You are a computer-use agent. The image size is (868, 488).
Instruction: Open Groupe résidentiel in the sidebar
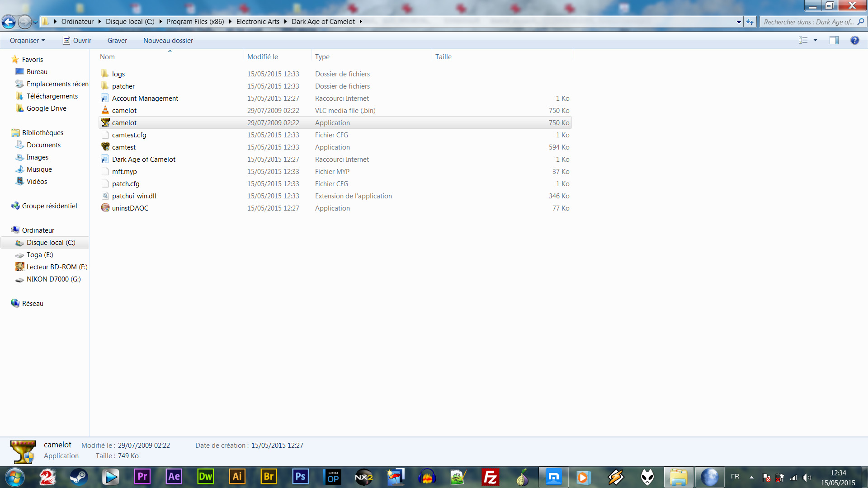(49, 206)
